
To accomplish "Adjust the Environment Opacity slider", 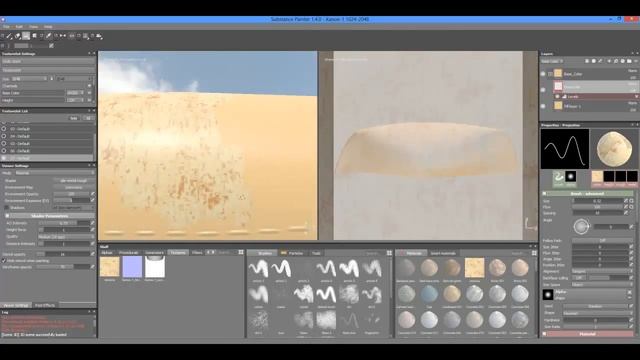I will click(x=71, y=194).
